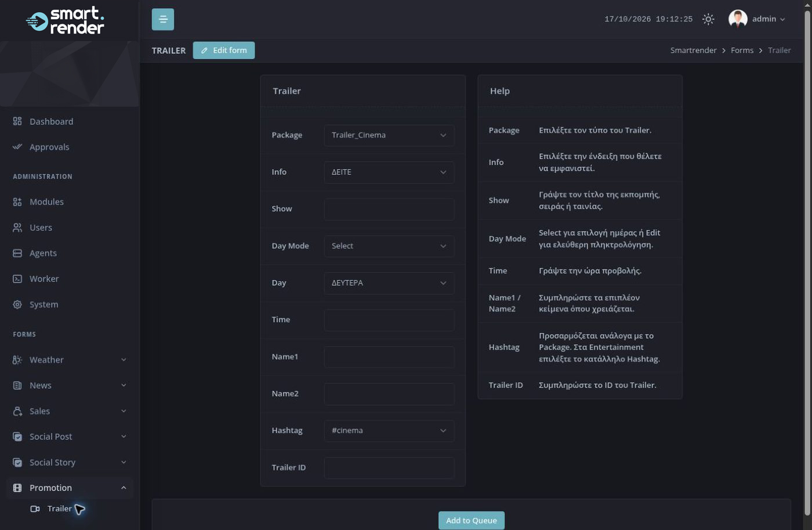This screenshot has width=812, height=530.
Task: Click the Approvals double-check icon
Action: (x=17, y=147)
